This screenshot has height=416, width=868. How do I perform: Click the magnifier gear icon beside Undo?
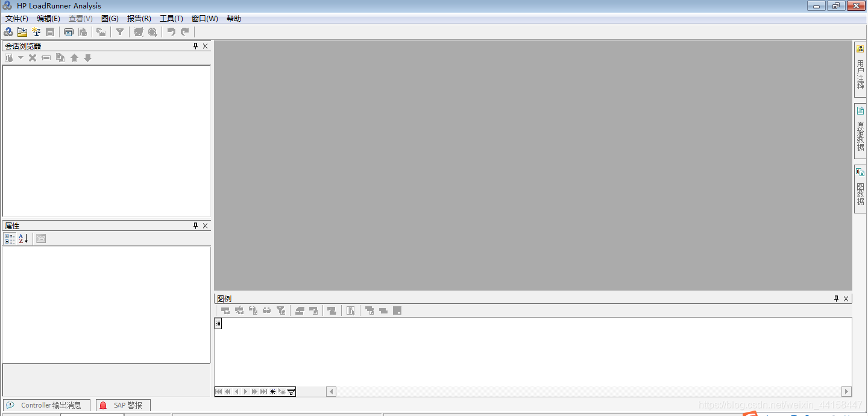click(x=153, y=32)
